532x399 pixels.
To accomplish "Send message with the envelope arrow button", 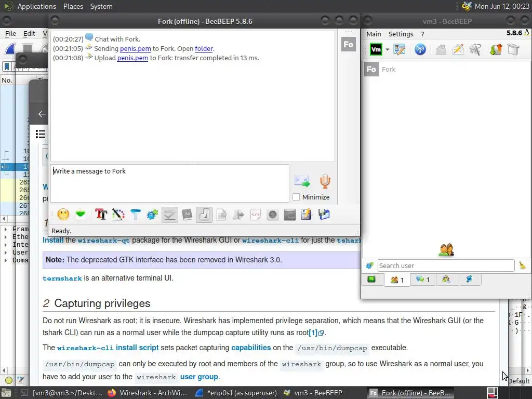I will (302, 181).
